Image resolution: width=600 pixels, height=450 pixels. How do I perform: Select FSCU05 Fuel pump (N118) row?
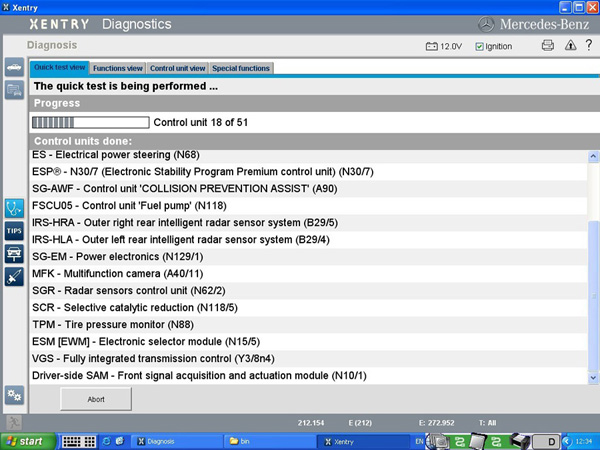308,206
